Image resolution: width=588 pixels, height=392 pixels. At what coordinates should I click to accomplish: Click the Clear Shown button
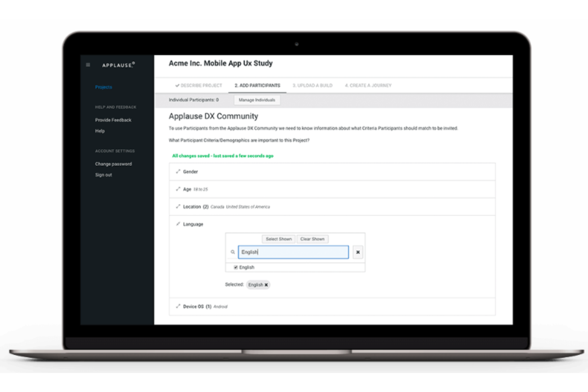click(x=312, y=239)
